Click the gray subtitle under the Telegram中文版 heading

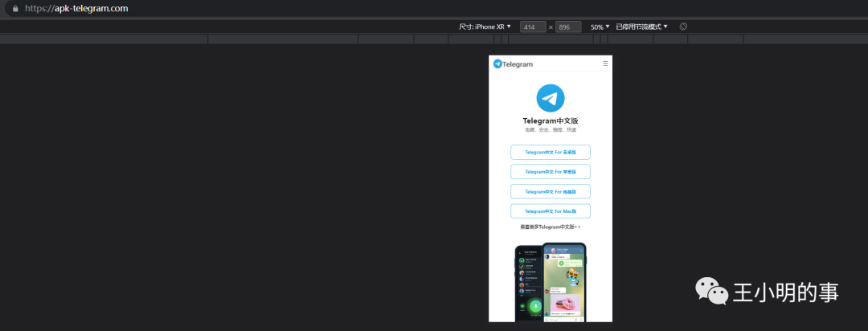[551, 130]
